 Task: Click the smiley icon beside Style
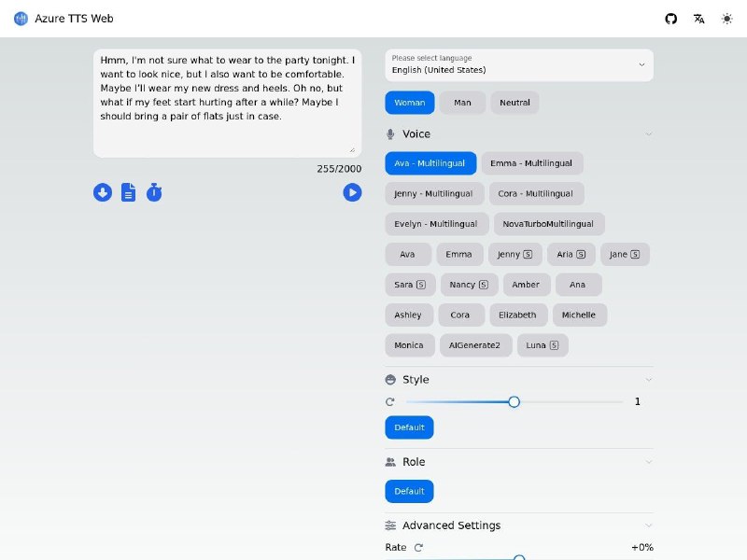tap(390, 380)
